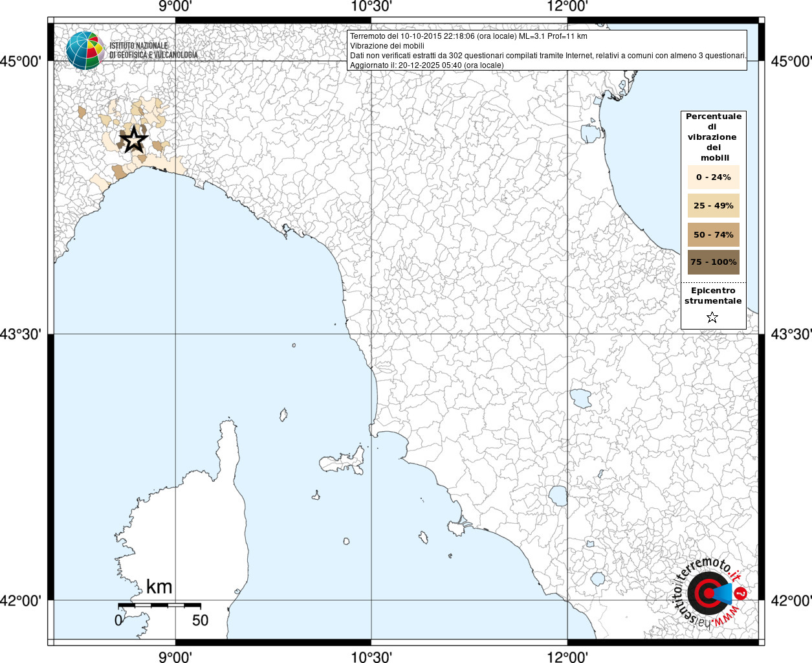Click the km scale bar

(x=159, y=605)
